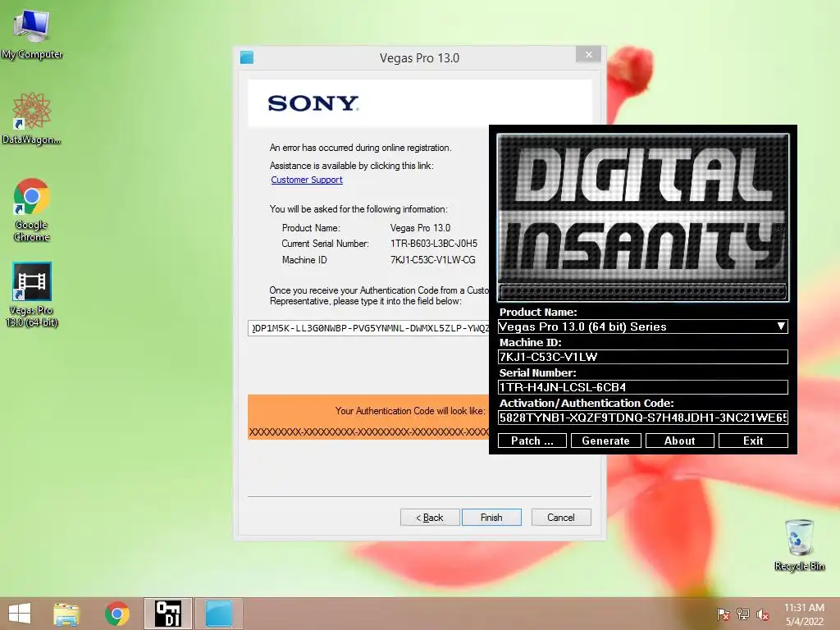Open the Action Center flag icon

pos(724,614)
